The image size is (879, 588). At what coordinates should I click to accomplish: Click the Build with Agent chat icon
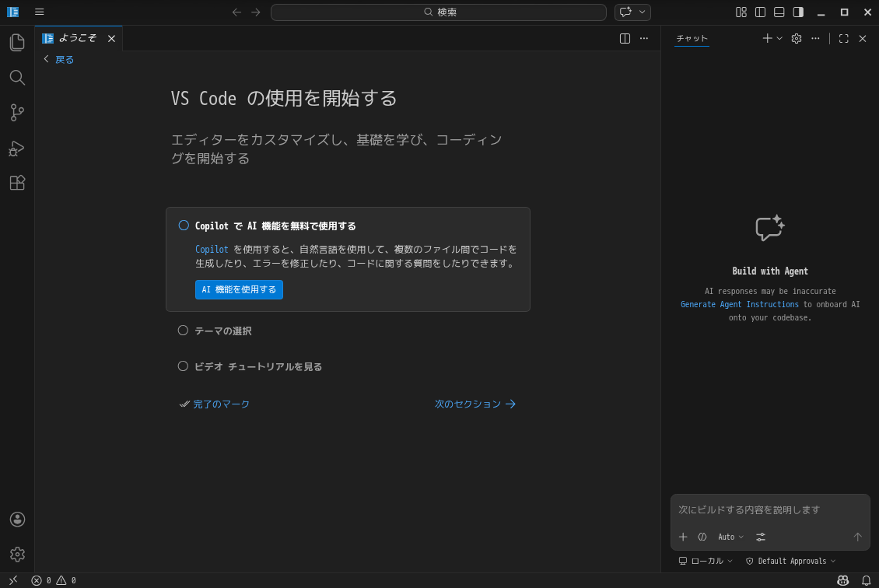769,228
